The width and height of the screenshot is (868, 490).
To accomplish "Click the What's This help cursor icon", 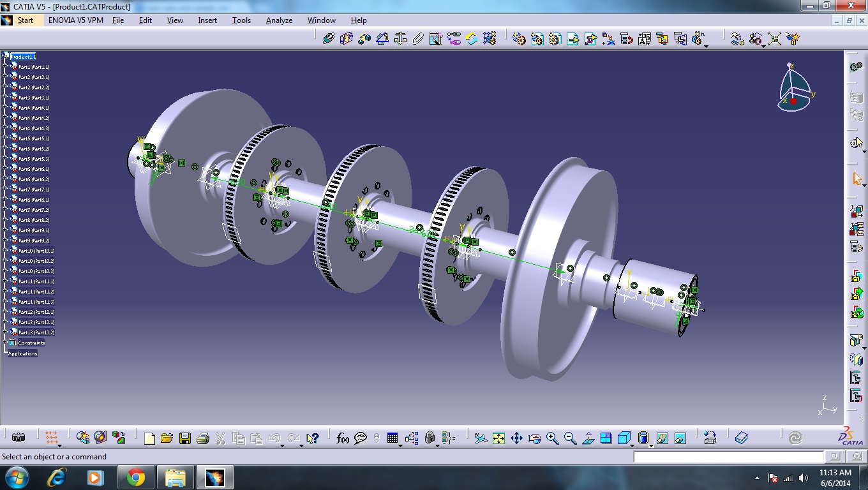I will [312, 438].
